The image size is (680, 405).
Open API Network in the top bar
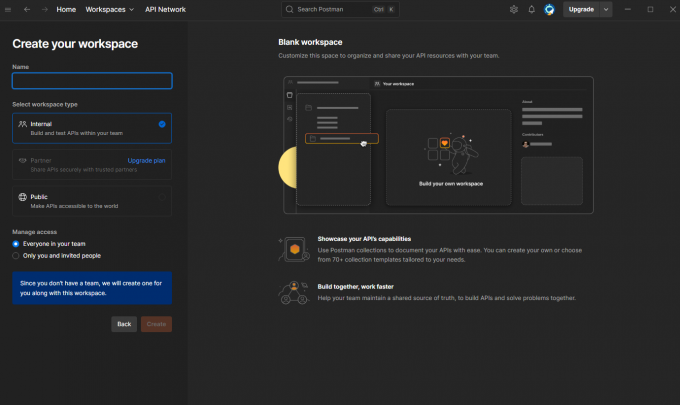pos(165,10)
